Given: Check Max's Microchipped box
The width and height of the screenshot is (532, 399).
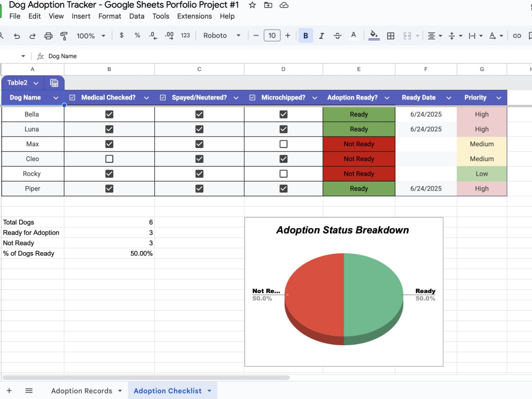Looking at the screenshot, I should click(x=284, y=144).
